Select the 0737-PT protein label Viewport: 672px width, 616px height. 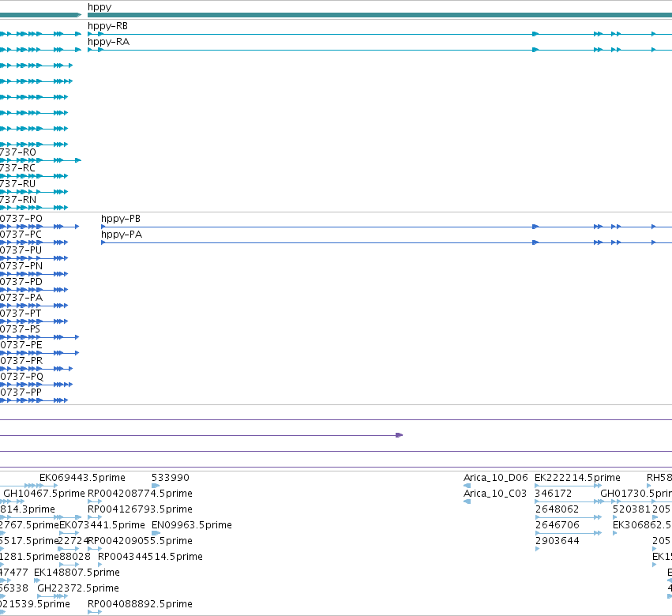tap(21, 314)
